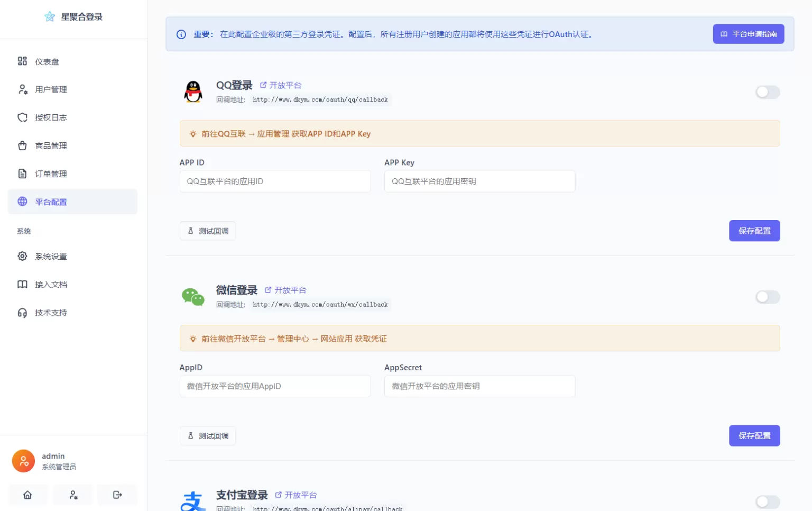Focus the WeChat AppSecret input field

coord(479,386)
